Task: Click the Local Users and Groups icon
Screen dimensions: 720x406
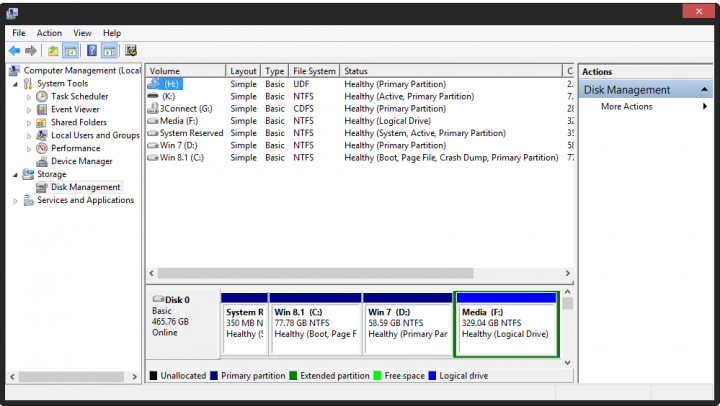Action: [x=42, y=135]
